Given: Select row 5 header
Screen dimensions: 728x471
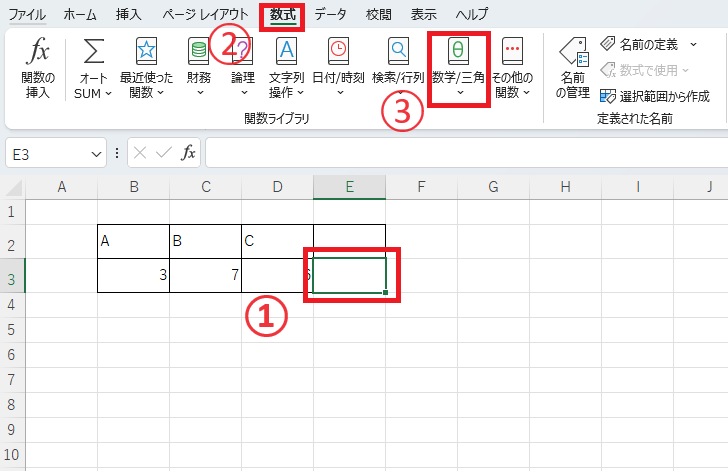Looking at the screenshot, I should pos(12,330).
